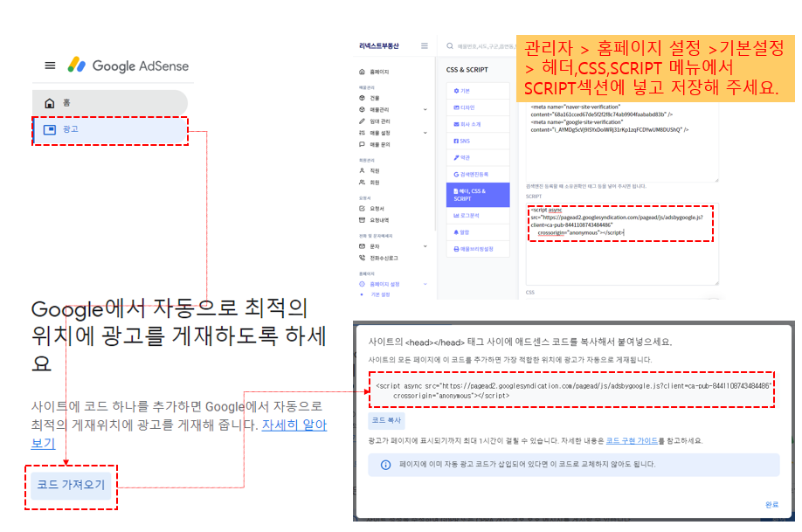The image size is (802, 532).
Task: Open the 광고 menu in AdSense sidebar
Action: coord(109,129)
